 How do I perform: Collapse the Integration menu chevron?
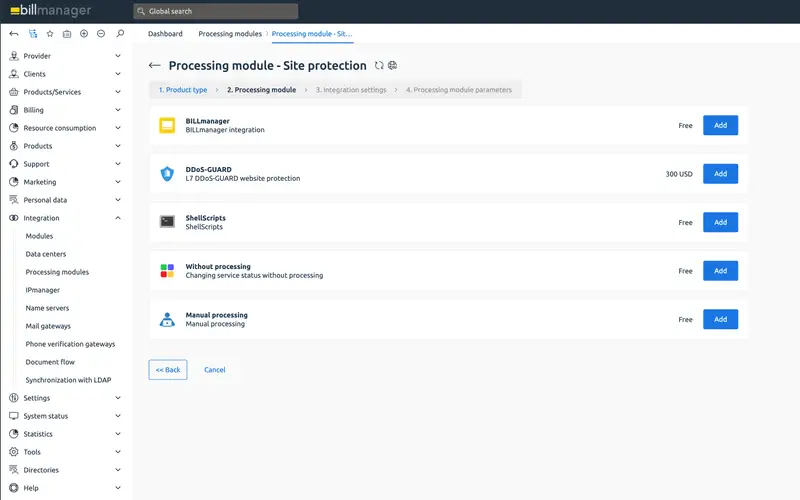[x=118, y=218]
